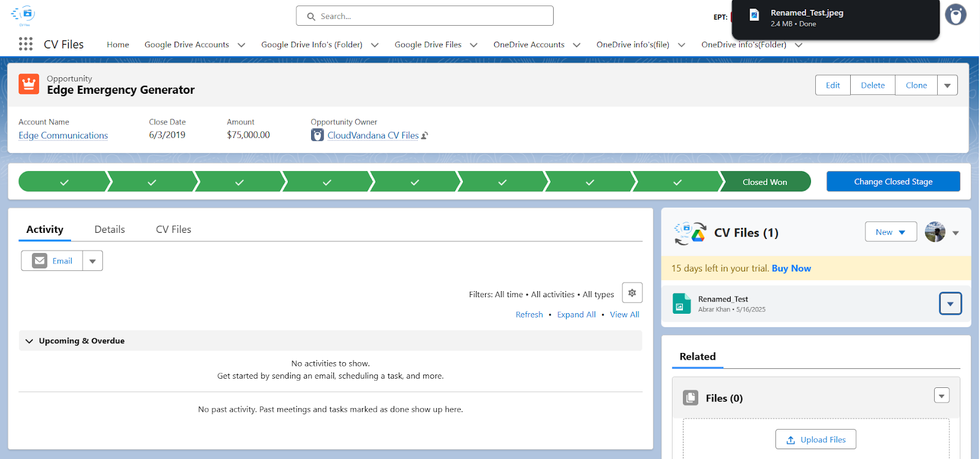Click Change Closed Stage button

(893, 181)
